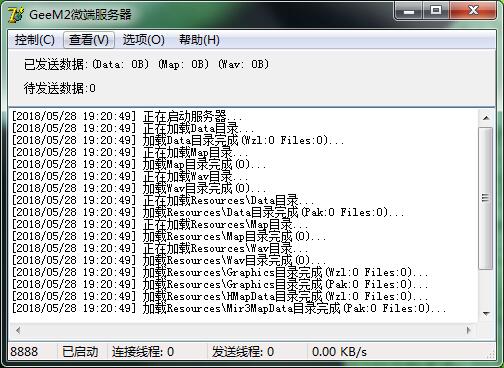Click the GeeM2 app icon in title bar
Viewport: 504px width, 368px height.
click(x=16, y=15)
